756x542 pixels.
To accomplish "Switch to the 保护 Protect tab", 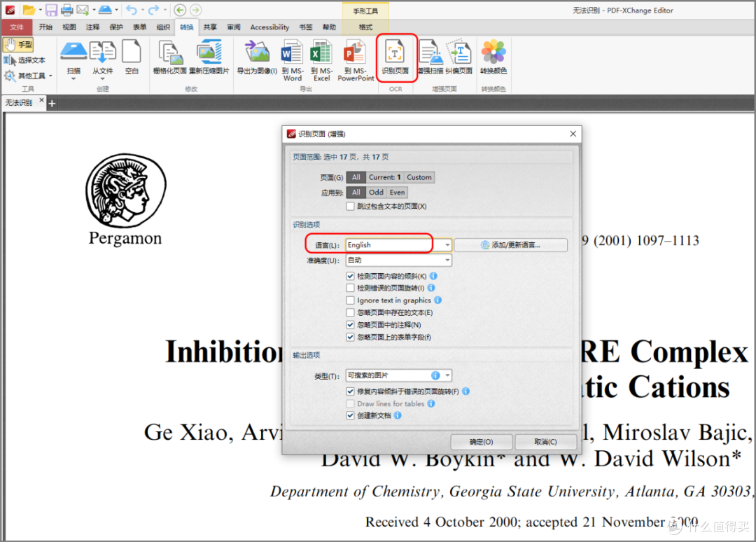I will pyautogui.click(x=116, y=27).
